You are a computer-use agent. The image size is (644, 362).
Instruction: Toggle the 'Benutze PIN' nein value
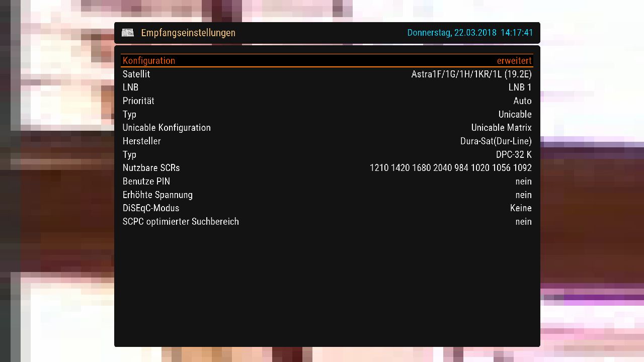point(523,182)
